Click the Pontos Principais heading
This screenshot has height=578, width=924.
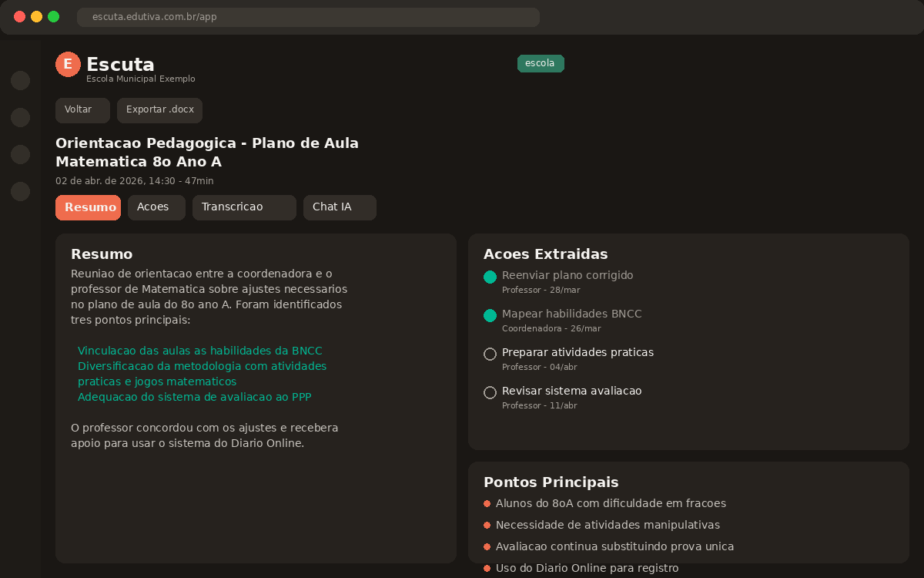click(551, 482)
